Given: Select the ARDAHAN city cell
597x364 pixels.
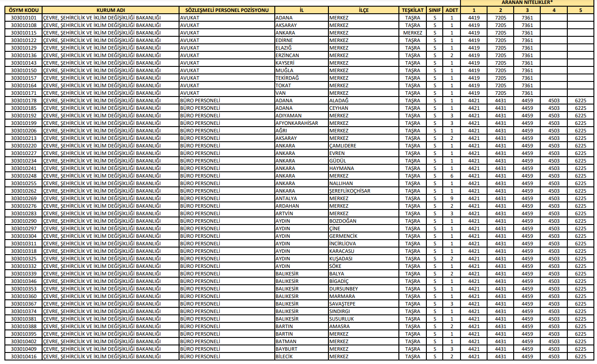Looking at the screenshot, I should coord(301,206).
